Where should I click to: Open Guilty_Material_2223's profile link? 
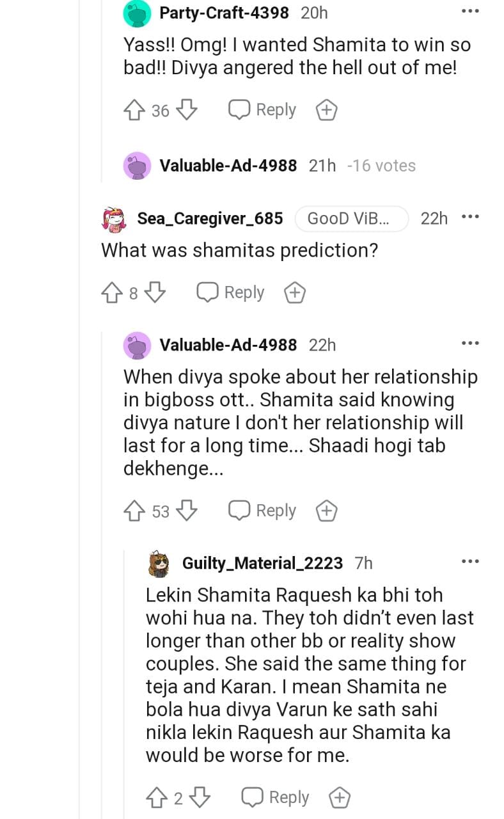click(262, 563)
